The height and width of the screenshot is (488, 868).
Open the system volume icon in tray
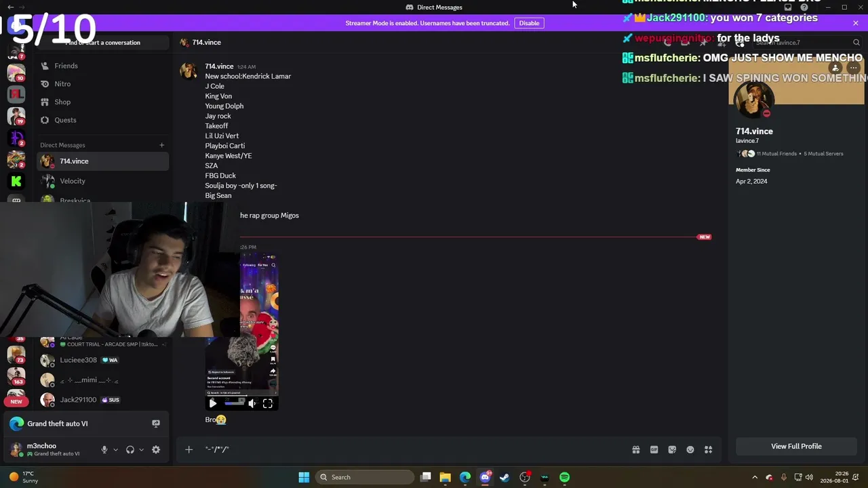(x=809, y=477)
